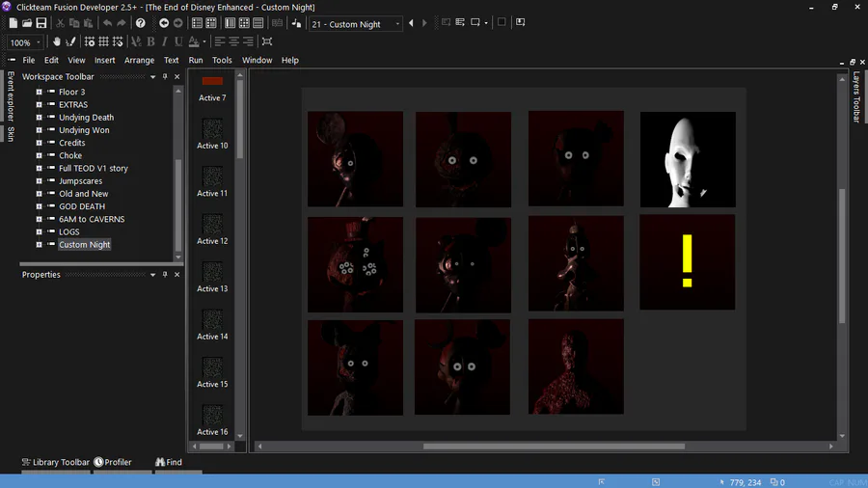Expand the Floor 3 tree node
868x488 pixels.
coord(39,92)
